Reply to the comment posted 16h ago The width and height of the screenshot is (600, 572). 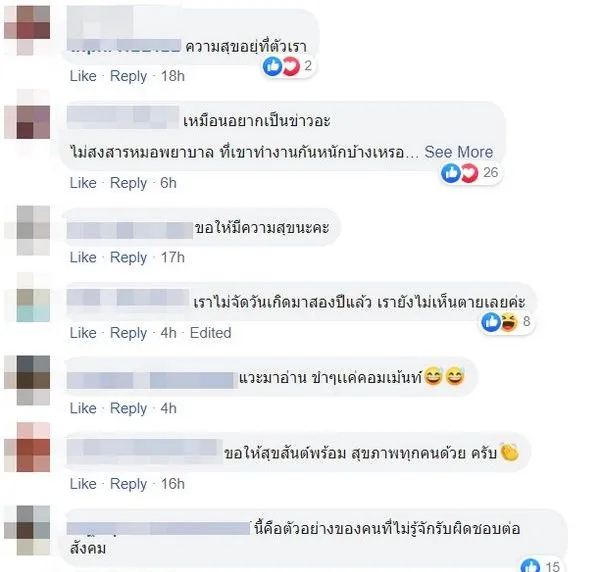coord(129,484)
